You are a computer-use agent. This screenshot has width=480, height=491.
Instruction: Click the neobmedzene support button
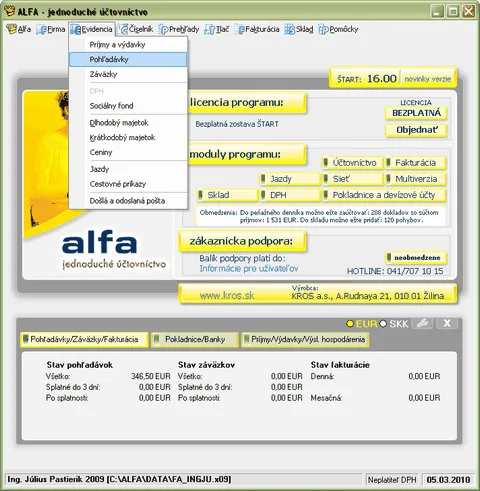click(x=416, y=258)
